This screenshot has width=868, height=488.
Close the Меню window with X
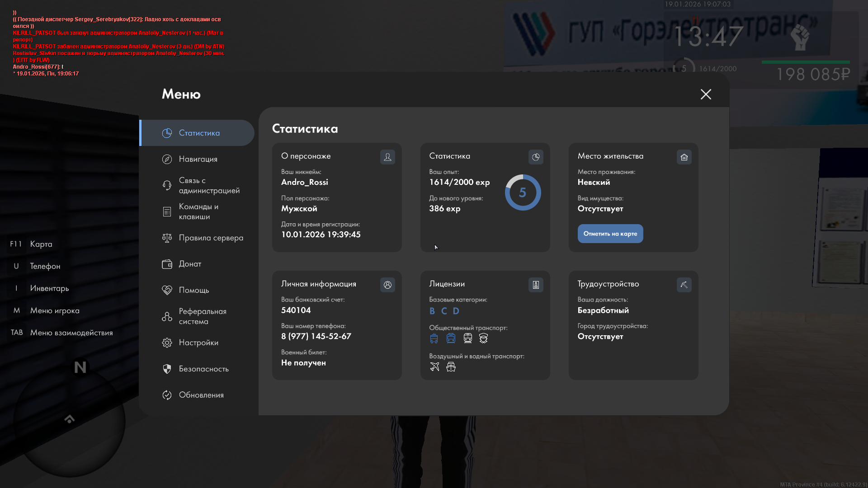click(x=706, y=94)
